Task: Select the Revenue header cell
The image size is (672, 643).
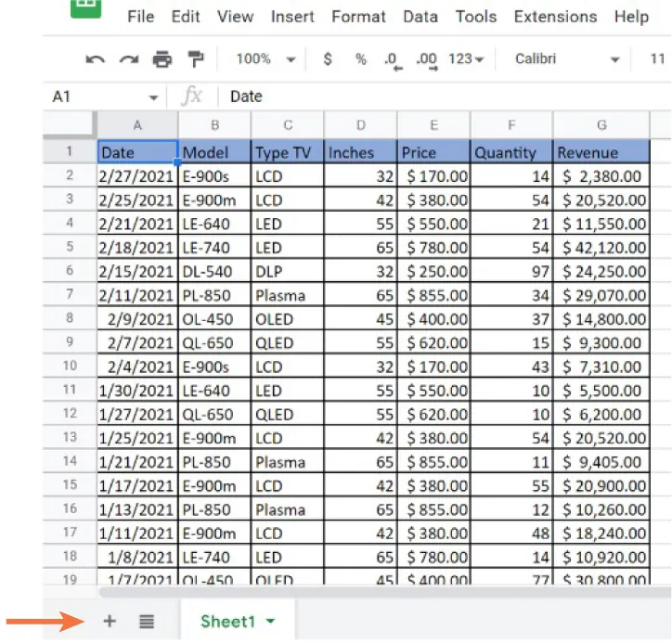Action: (x=601, y=152)
